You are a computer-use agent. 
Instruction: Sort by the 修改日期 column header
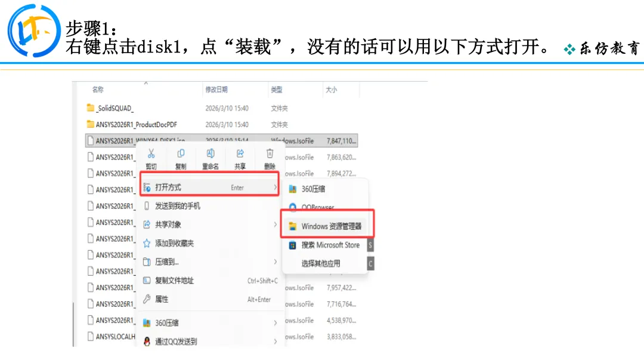pos(216,90)
